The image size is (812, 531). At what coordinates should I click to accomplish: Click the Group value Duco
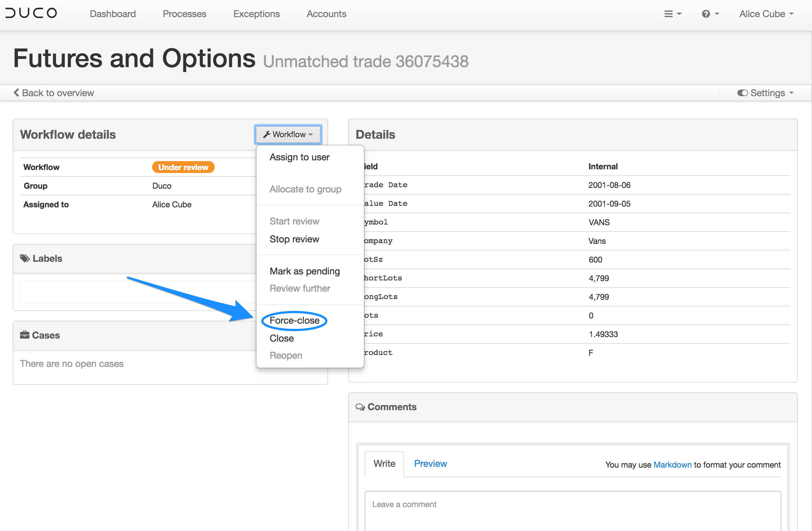pos(161,186)
